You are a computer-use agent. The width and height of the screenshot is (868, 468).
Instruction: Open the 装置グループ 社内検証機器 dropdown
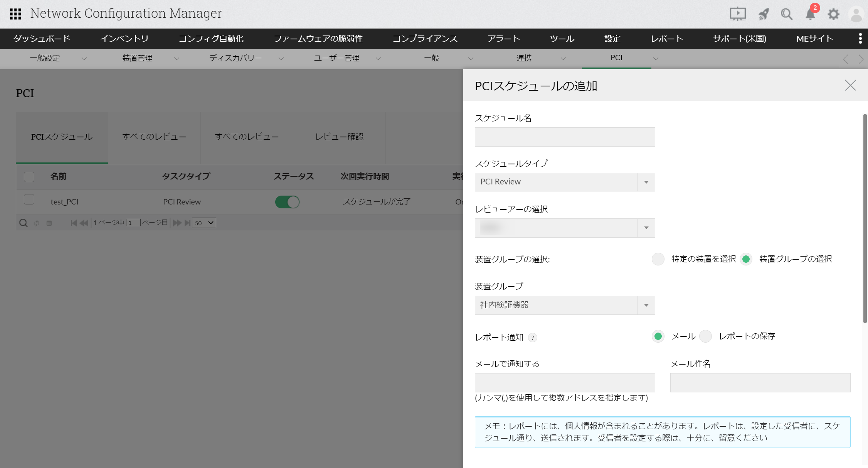(565, 305)
